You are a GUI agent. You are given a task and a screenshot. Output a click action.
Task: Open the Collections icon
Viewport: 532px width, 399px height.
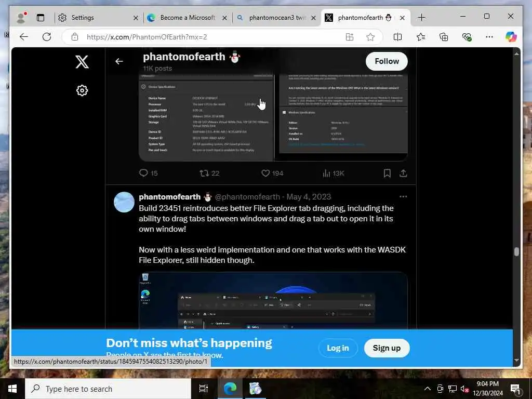(444, 37)
